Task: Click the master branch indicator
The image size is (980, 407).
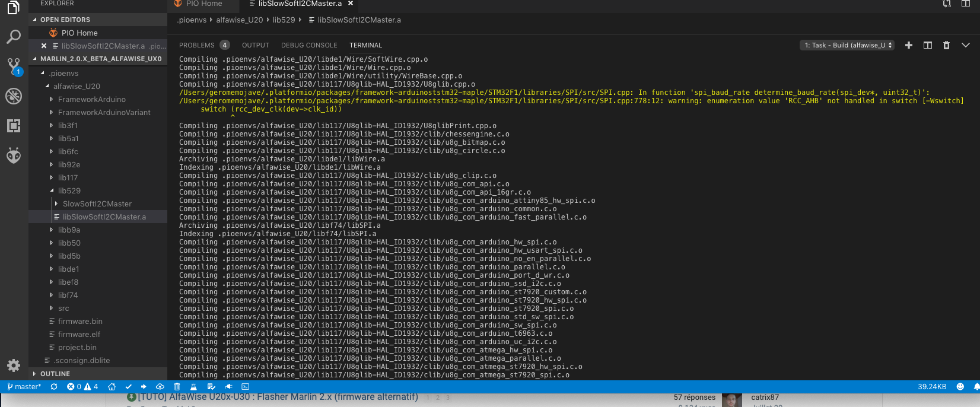Action: point(24,387)
